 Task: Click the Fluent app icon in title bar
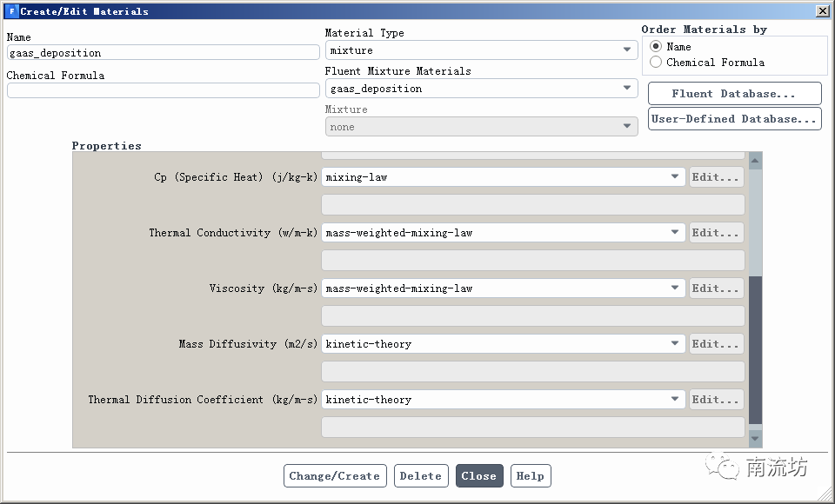click(11, 11)
